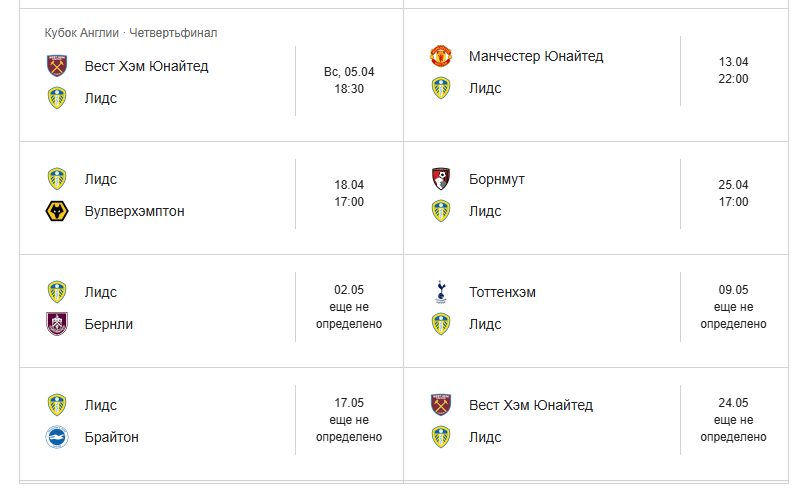
Task: Open match dated 25.04 17:00
Action: click(733, 193)
